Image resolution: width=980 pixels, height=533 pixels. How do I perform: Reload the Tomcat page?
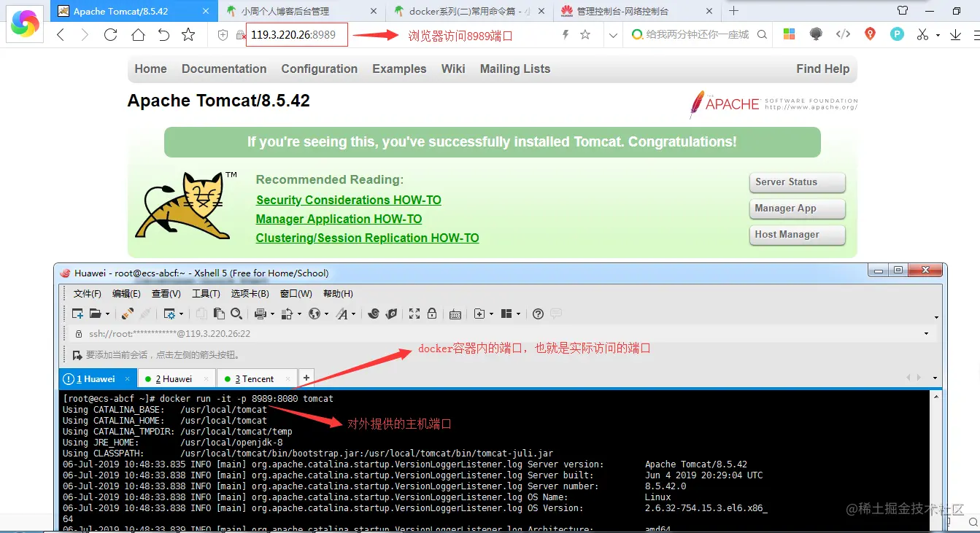(111, 34)
